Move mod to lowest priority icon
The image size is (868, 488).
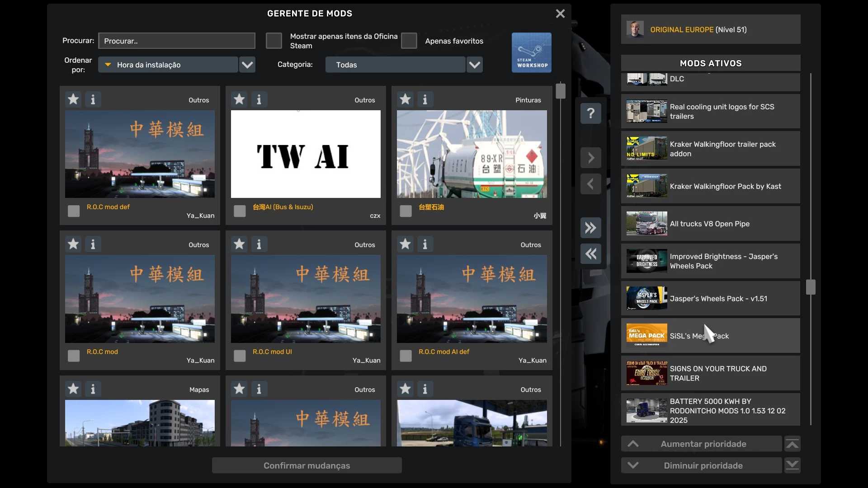(792, 465)
